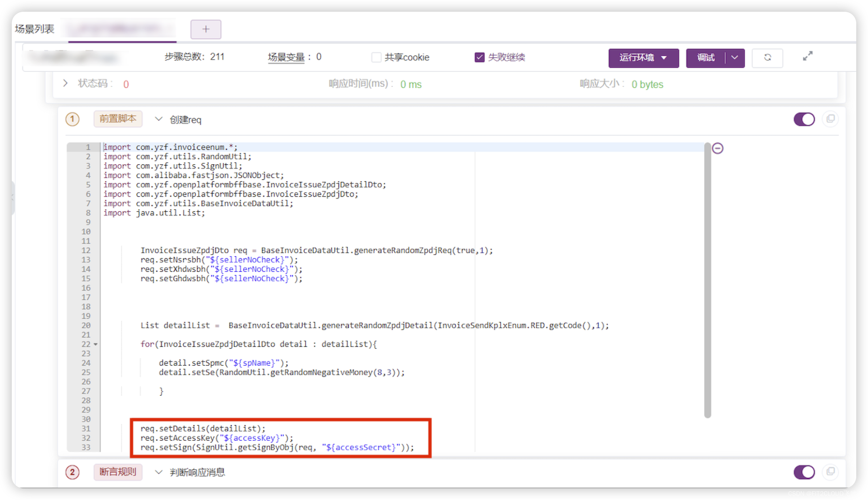Click step number 2 circle badge

point(72,472)
